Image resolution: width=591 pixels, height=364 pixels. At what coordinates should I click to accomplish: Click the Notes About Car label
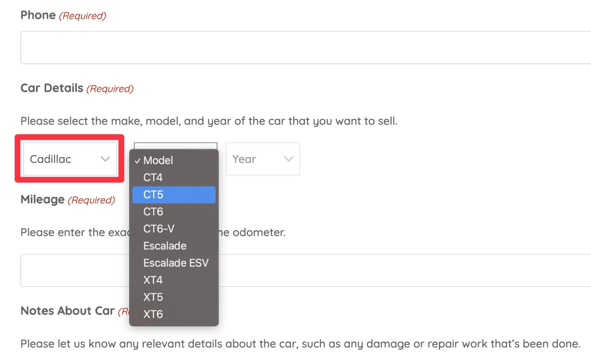[68, 311]
